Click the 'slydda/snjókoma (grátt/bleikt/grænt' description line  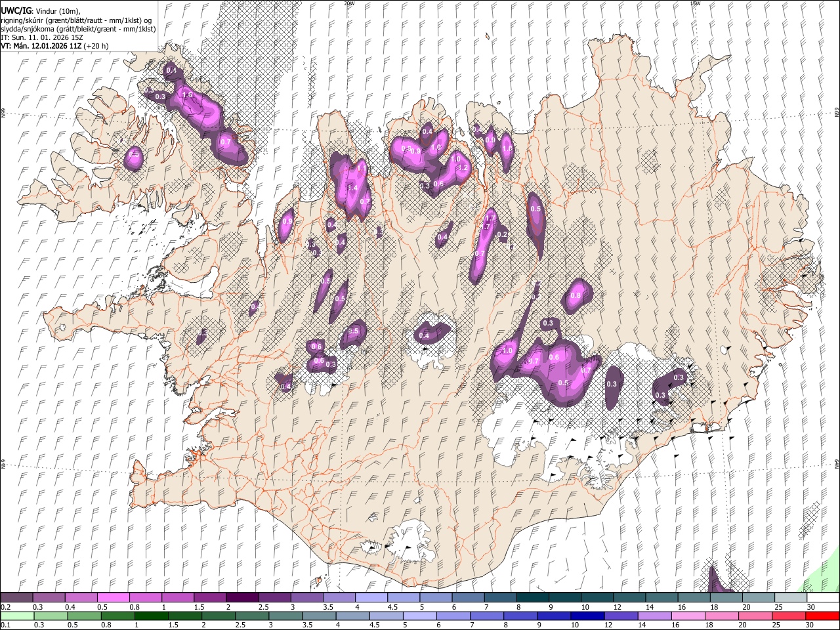(x=79, y=29)
